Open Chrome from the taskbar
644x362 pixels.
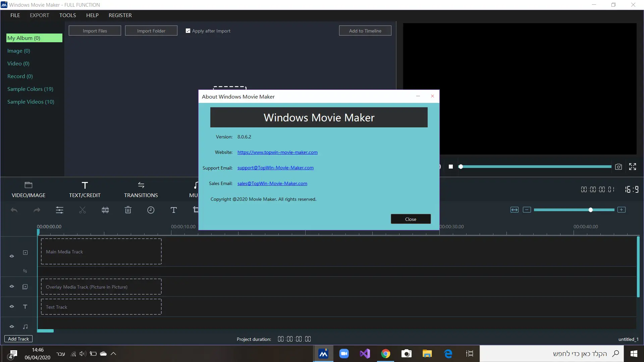tap(386, 354)
